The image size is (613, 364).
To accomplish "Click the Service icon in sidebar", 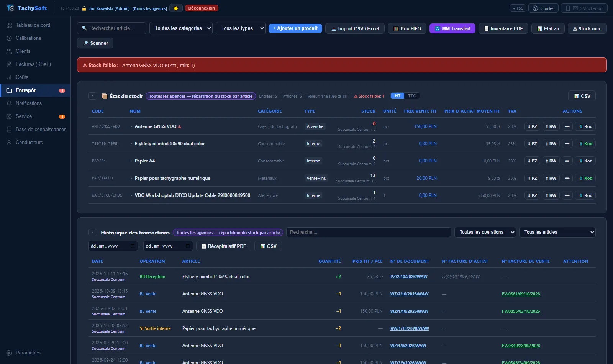I will click(9, 116).
